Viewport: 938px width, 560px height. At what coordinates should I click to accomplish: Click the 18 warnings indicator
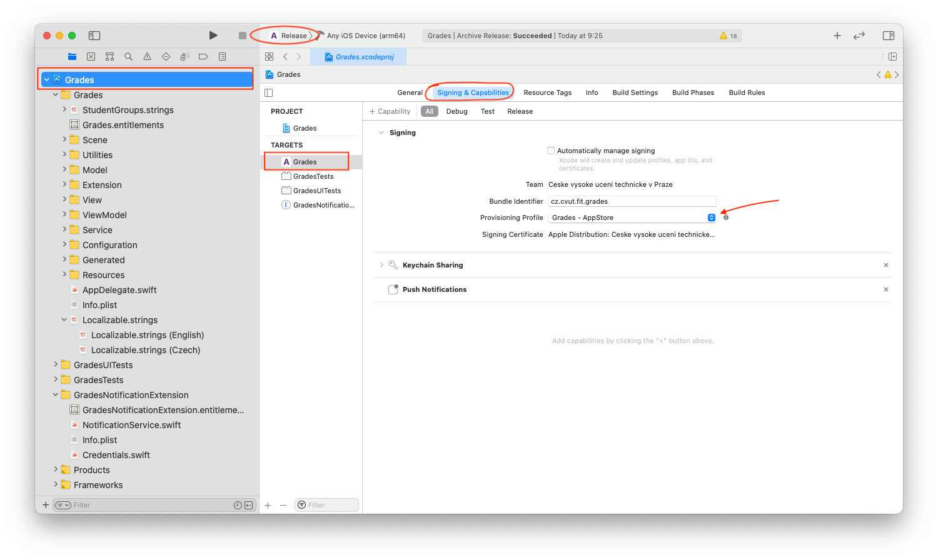729,36
